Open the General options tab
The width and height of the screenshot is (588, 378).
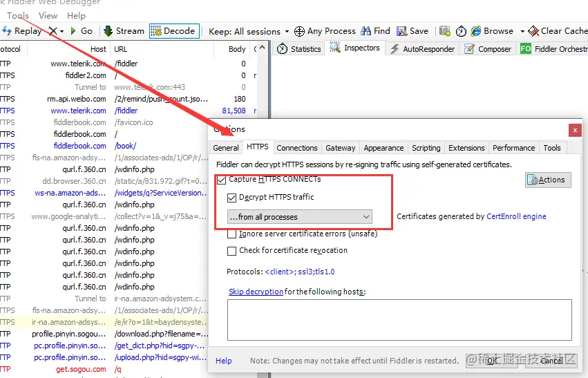point(226,148)
